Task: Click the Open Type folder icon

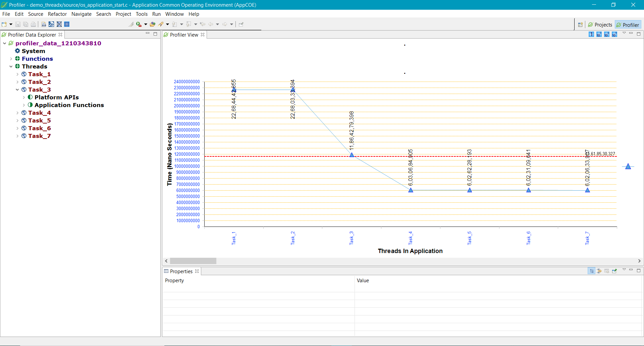Action: point(153,24)
